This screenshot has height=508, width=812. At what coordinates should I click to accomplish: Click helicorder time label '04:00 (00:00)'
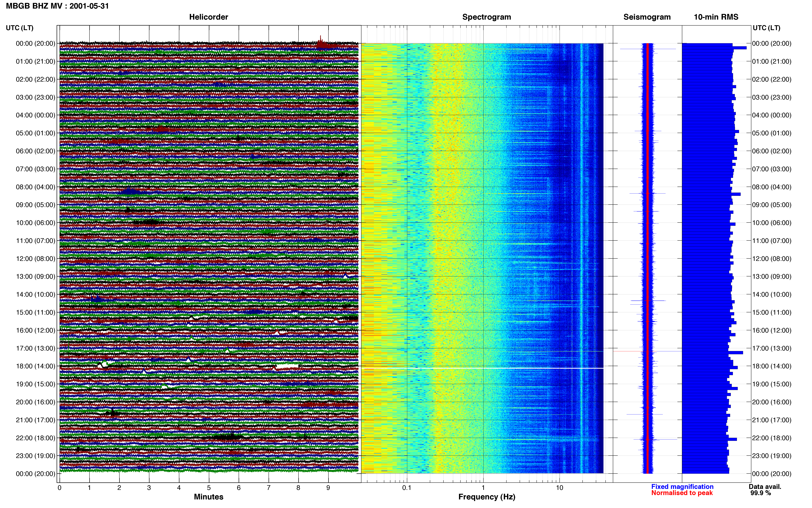(x=36, y=115)
